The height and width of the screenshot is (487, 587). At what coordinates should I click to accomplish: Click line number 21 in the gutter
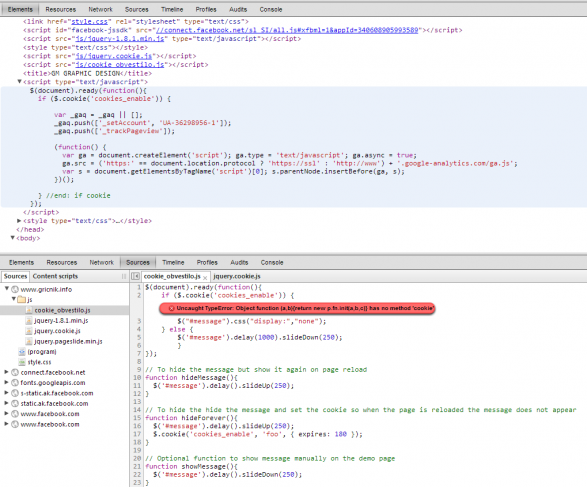click(137, 466)
